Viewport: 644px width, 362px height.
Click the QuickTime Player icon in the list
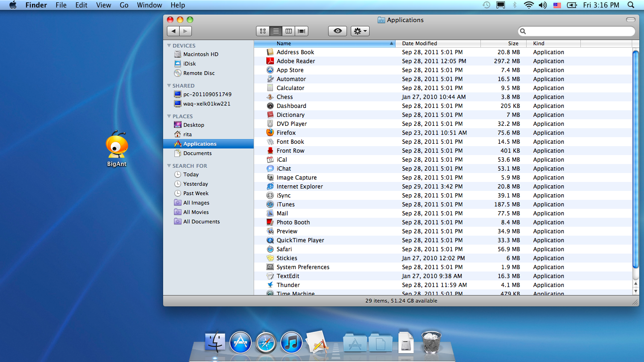click(x=270, y=240)
